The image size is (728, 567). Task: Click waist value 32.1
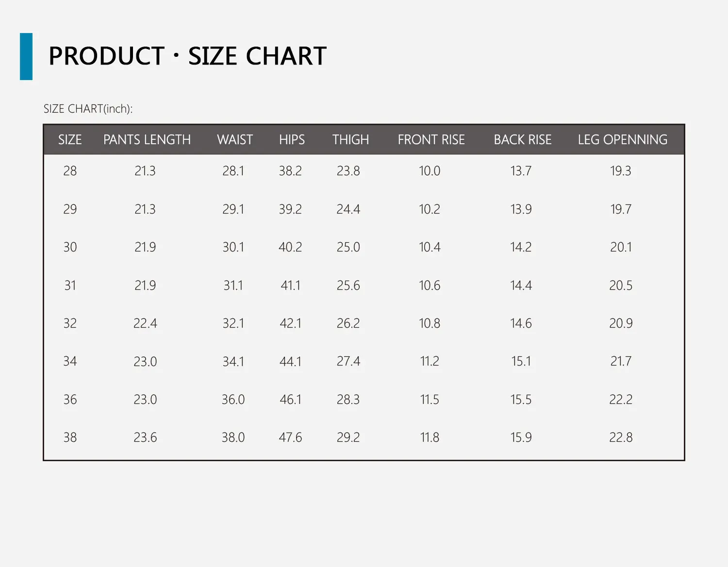point(233,323)
